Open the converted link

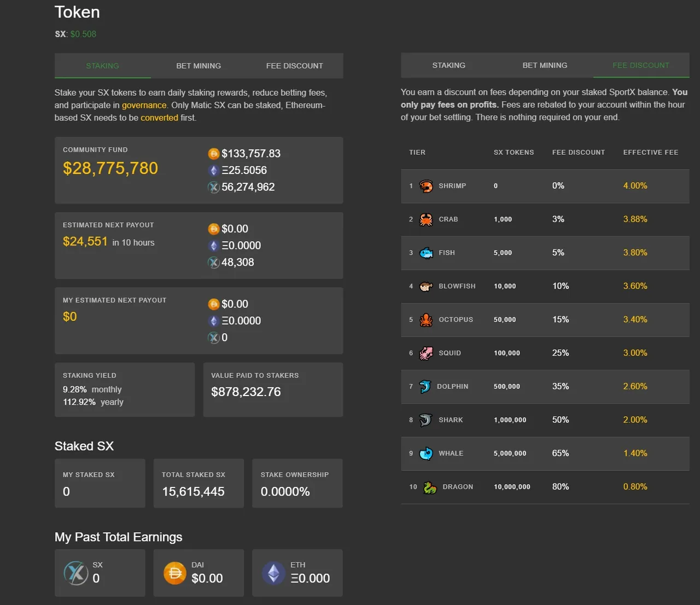(159, 118)
